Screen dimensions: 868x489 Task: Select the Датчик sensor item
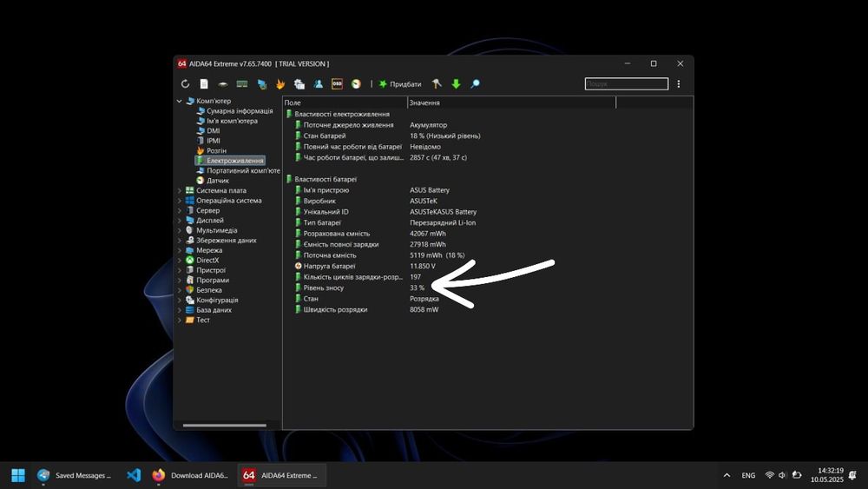pyautogui.click(x=213, y=181)
